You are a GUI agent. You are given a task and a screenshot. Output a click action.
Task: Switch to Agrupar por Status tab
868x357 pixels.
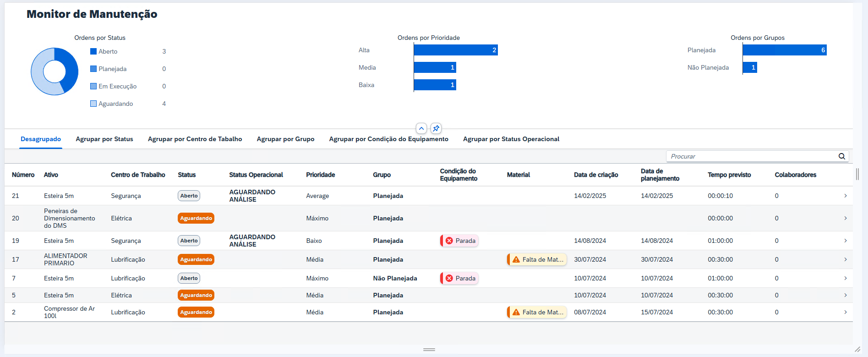104,139
